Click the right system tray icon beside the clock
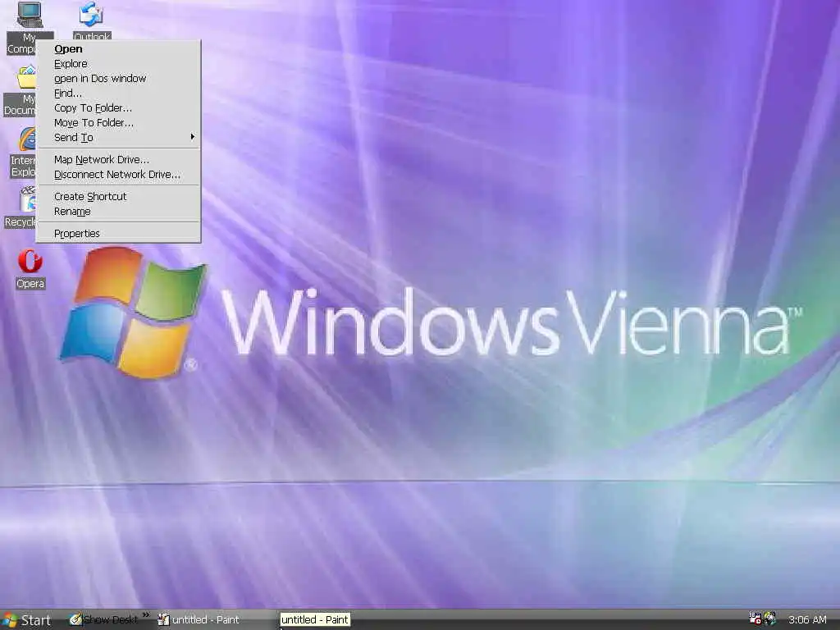 pyautogui.click(x=769, y=619)
